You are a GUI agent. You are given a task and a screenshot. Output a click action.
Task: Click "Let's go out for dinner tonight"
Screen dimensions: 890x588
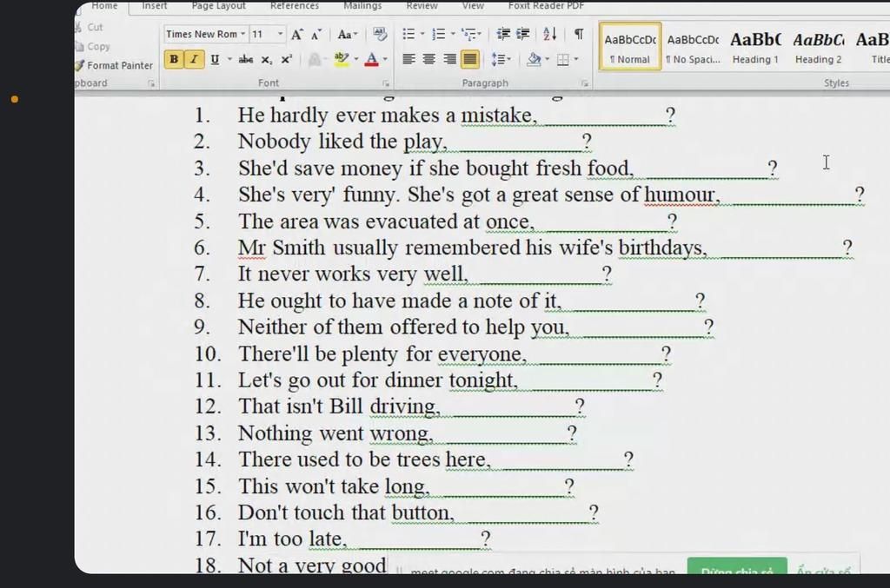click(x=375, y=380)
